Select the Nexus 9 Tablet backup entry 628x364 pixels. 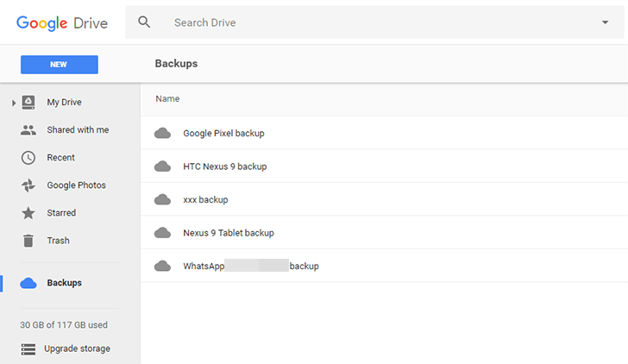228,233
